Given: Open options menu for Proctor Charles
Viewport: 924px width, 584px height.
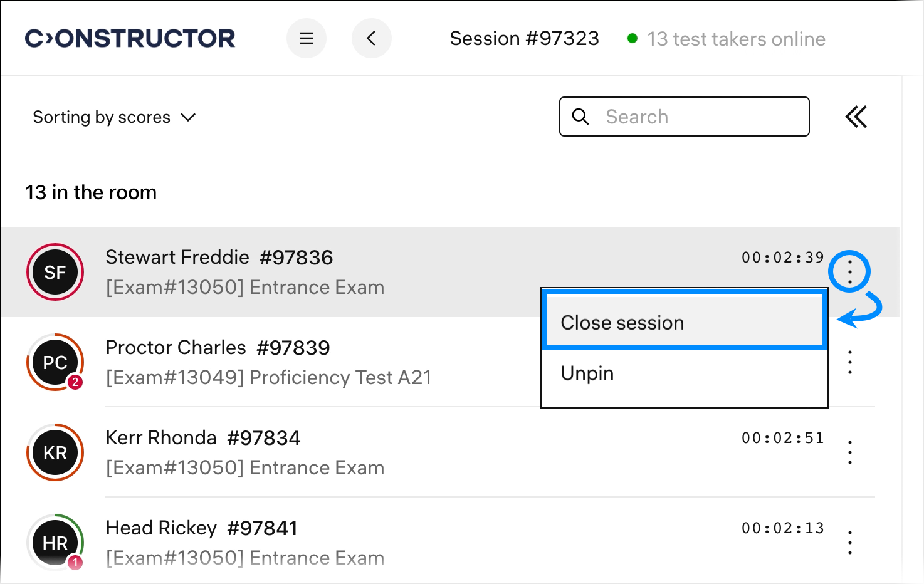Looking at the screenshot, I should [849, 362].
